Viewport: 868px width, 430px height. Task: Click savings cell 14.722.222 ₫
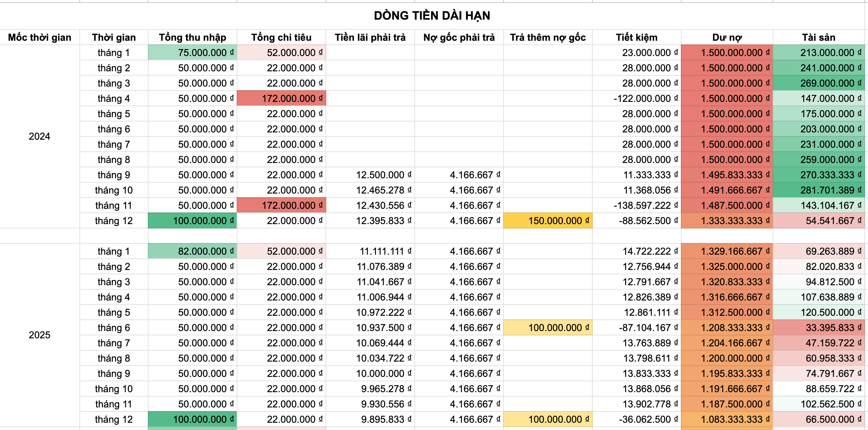[x=636, y=251]
